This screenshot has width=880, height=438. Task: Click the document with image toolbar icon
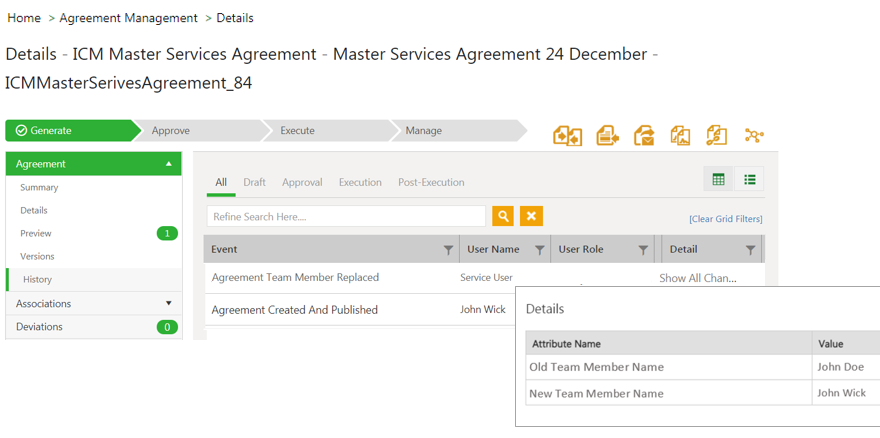click(680, 136)
